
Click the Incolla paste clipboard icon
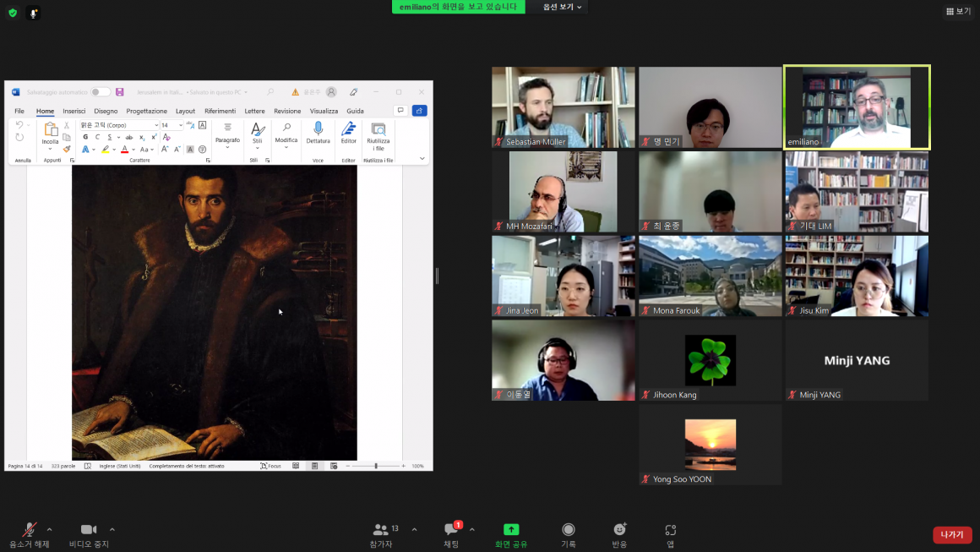(50, 130)
